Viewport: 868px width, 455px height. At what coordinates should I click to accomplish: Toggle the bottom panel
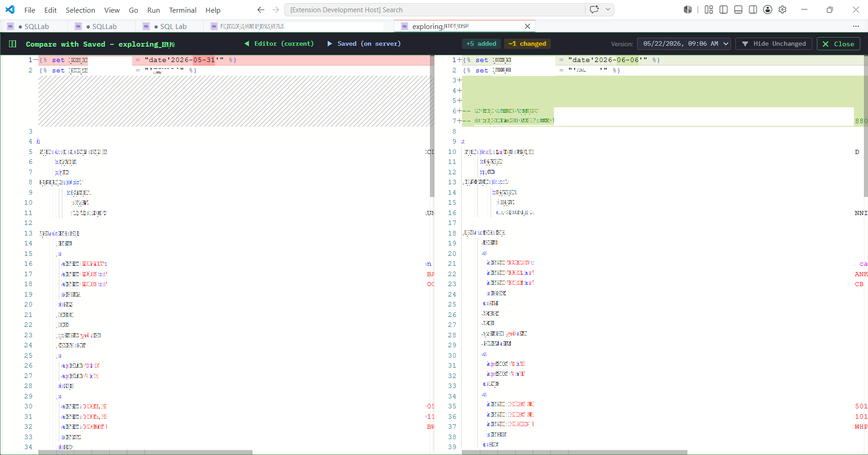738,10
